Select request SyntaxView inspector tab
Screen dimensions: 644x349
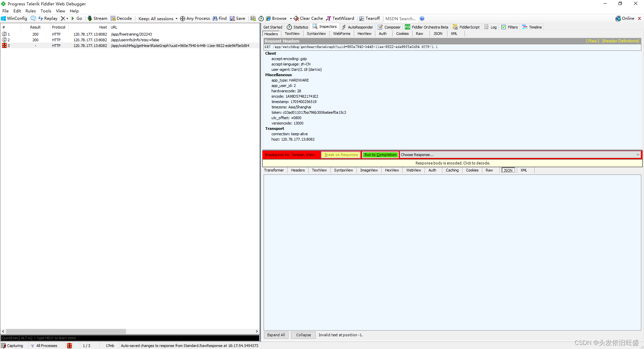316,34
